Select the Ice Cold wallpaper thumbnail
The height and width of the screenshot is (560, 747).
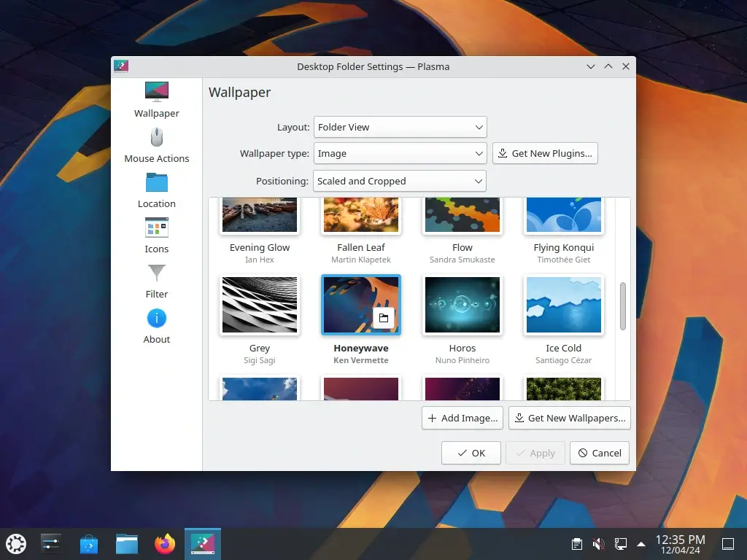coord(563,305)
